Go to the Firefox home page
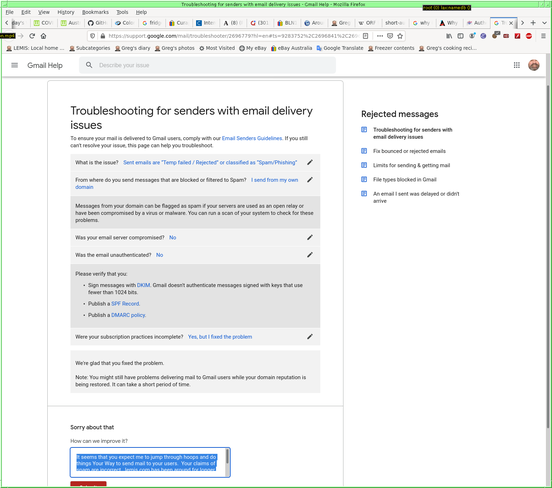Image resolution: width=552 pixels, height=488 pixels. 43,36
